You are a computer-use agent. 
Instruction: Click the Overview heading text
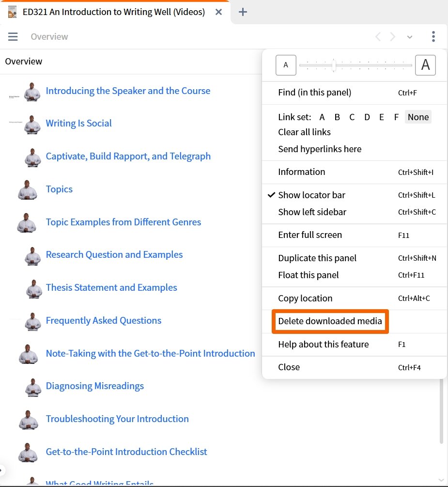(x=24, y=62)
